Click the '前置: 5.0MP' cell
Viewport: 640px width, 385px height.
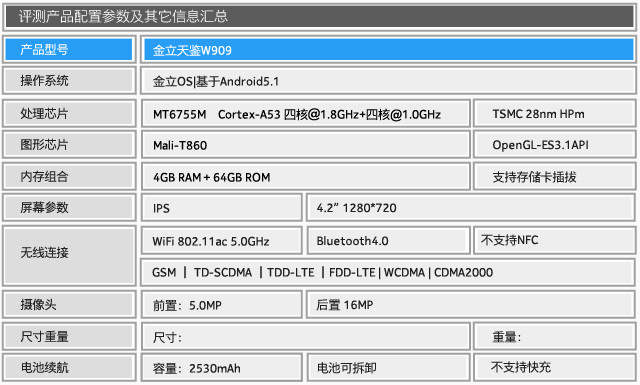coord(222,304)
